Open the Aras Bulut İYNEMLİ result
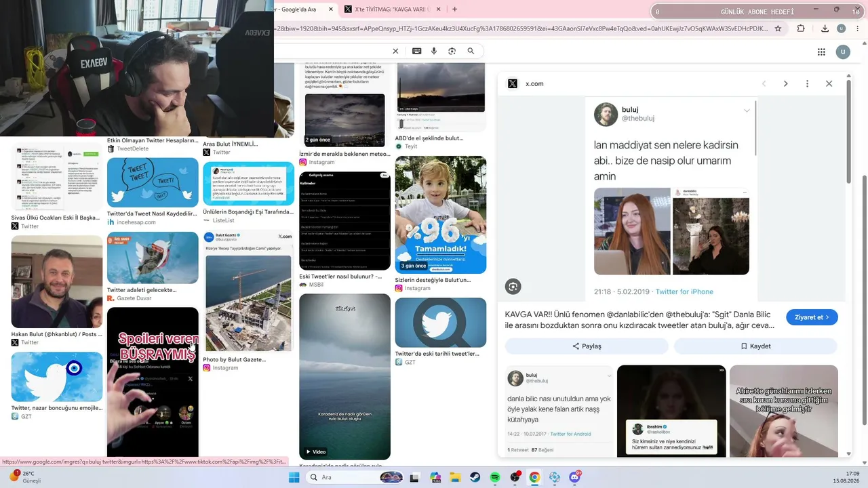Screen dimensions: 868x488 231,144
